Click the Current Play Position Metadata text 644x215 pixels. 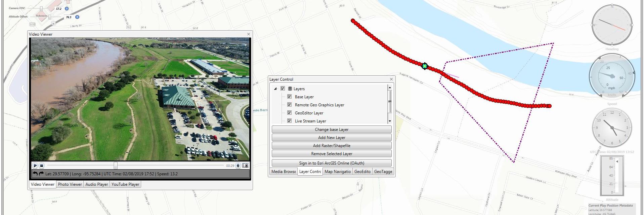click(610, 205)
